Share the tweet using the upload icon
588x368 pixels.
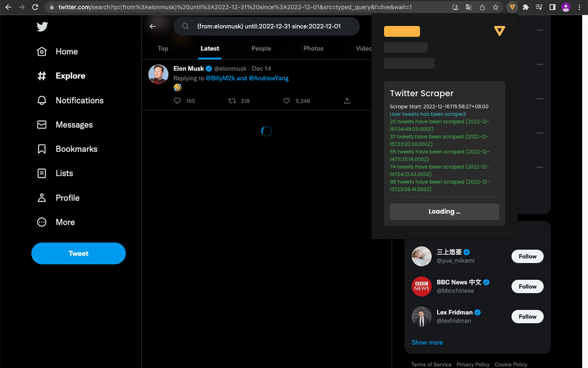pyautogui.click(x=347, y=101)
